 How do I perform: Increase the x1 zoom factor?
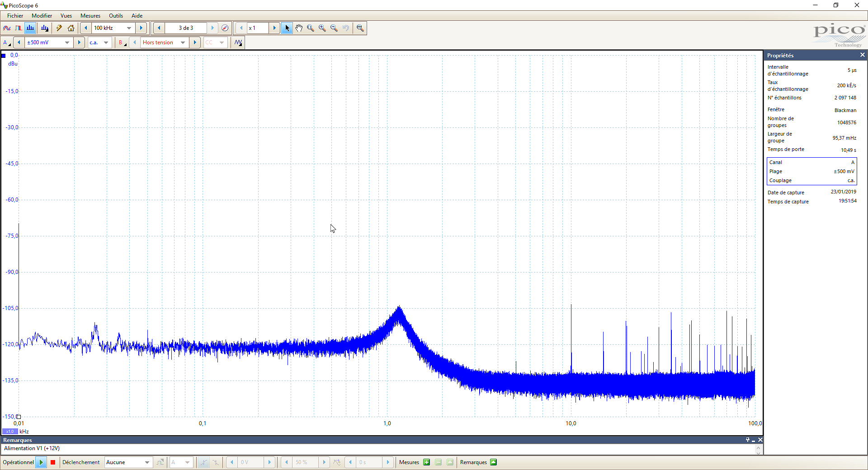274,28
